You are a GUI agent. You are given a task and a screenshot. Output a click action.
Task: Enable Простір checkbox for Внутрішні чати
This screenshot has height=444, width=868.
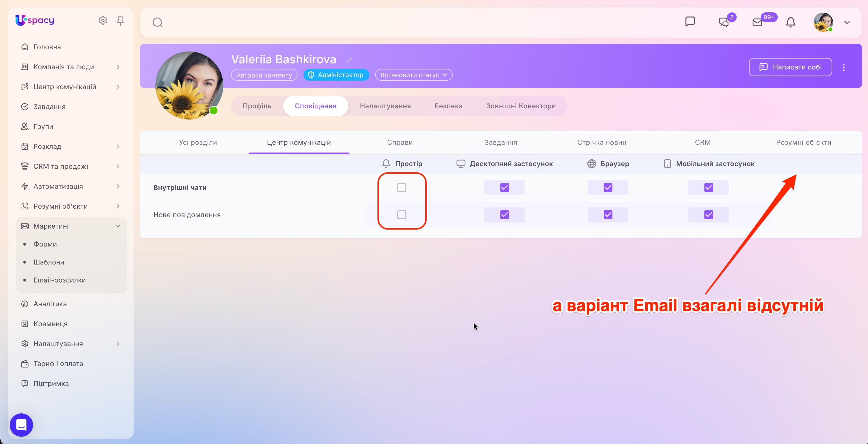tap(402, 188)
